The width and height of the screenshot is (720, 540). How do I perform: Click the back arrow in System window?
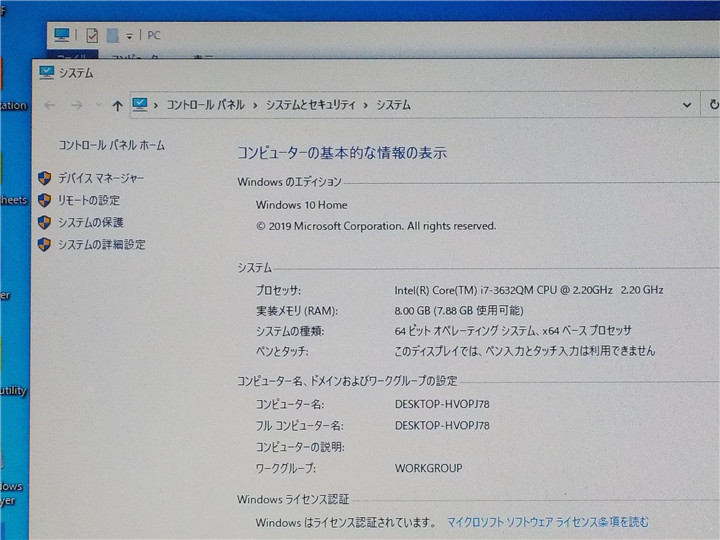pyautogui.click(x=49, y=105)
